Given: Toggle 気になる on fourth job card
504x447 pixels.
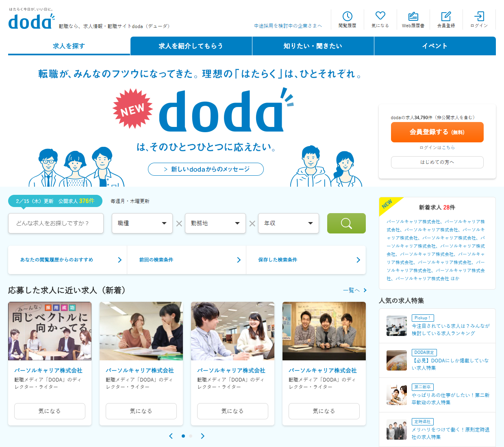Looking at the screenshot, I should (x=324, y=411).
